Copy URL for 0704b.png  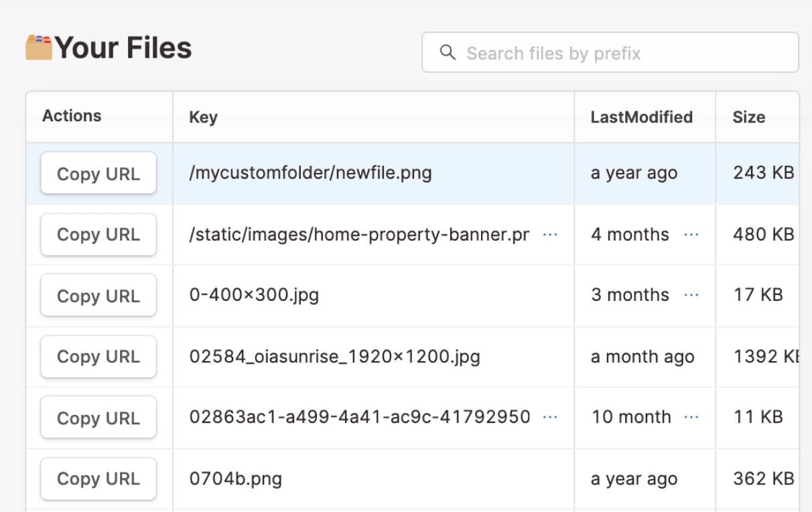point(98,478)
